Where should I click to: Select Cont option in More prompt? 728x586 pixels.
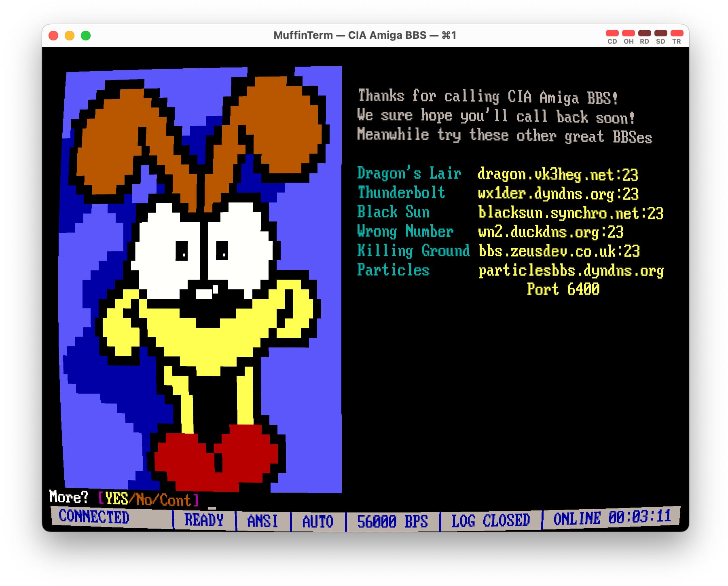[x=175, y=501]
